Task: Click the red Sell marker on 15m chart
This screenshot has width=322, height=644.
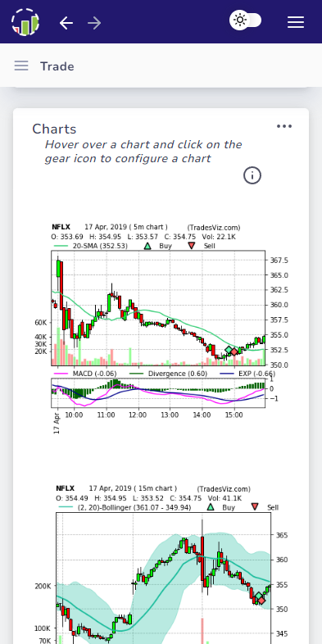Action: click(261, 601)
